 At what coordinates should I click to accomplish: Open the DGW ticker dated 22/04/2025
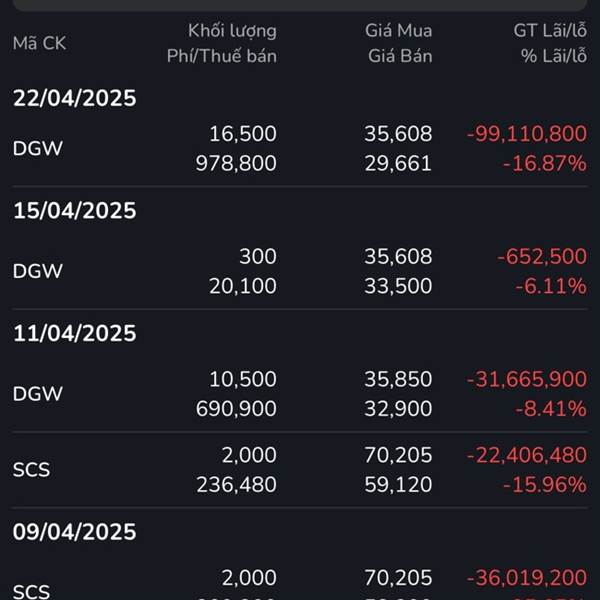coord(38,148)
